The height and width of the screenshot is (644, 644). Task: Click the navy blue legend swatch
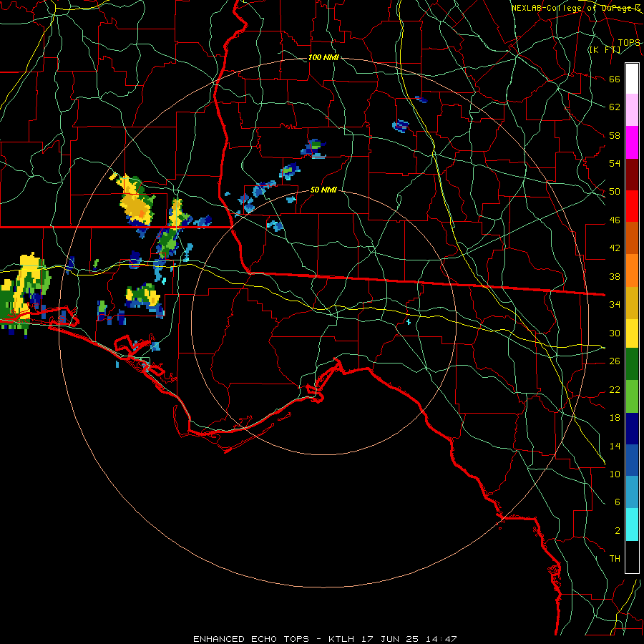click(632, 429)
